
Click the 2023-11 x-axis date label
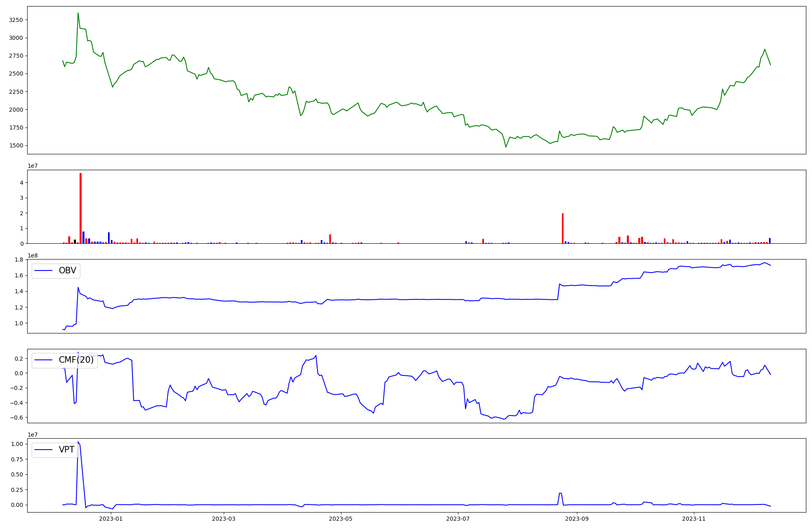pyautogui.click(x=694, y=519)
